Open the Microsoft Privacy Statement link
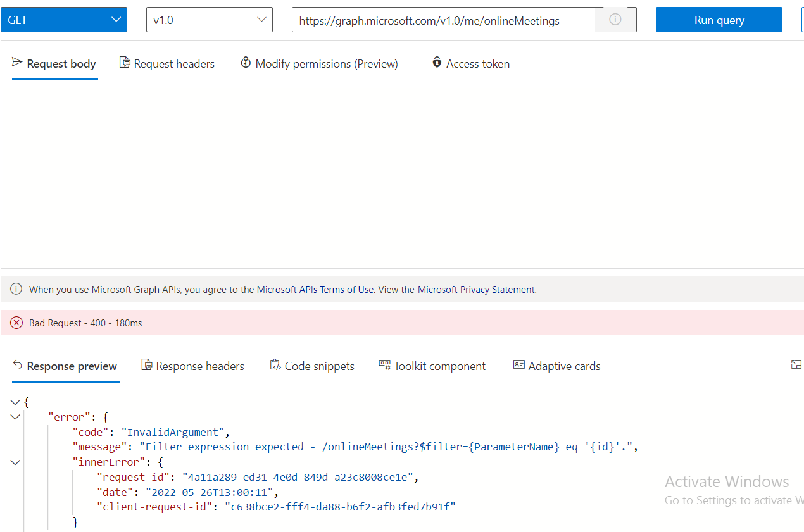Screen dimensions: 804x532 pyautogui.click(x=475, y=289)
